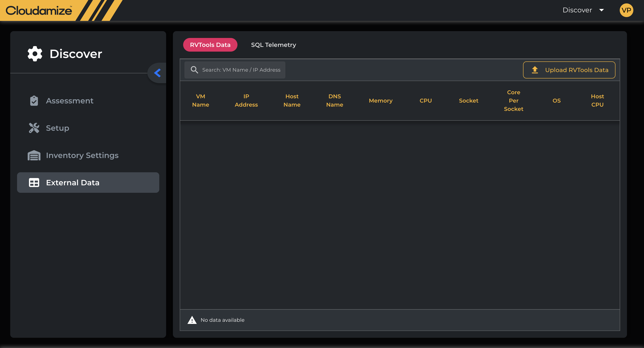Click the Inventory Settings warehouse icon
Image resolution: width=644 pixels, height=348 pixels.
tap(34, 155)
